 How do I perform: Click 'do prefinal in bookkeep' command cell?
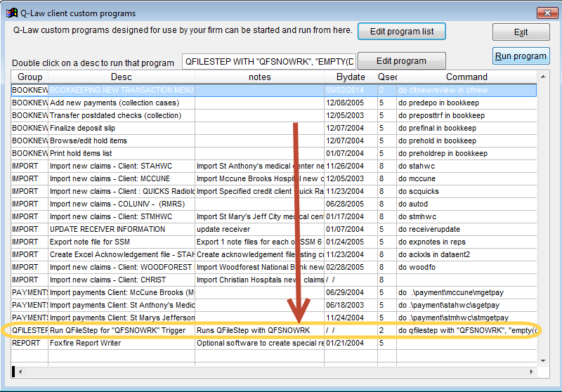[x=466, y=129]
